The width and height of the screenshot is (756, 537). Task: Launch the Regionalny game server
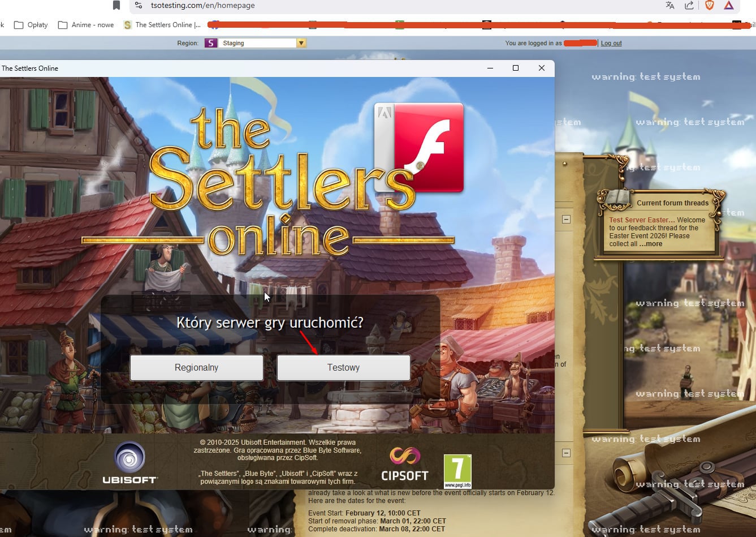pyautogui.click(x=197, y=368)
